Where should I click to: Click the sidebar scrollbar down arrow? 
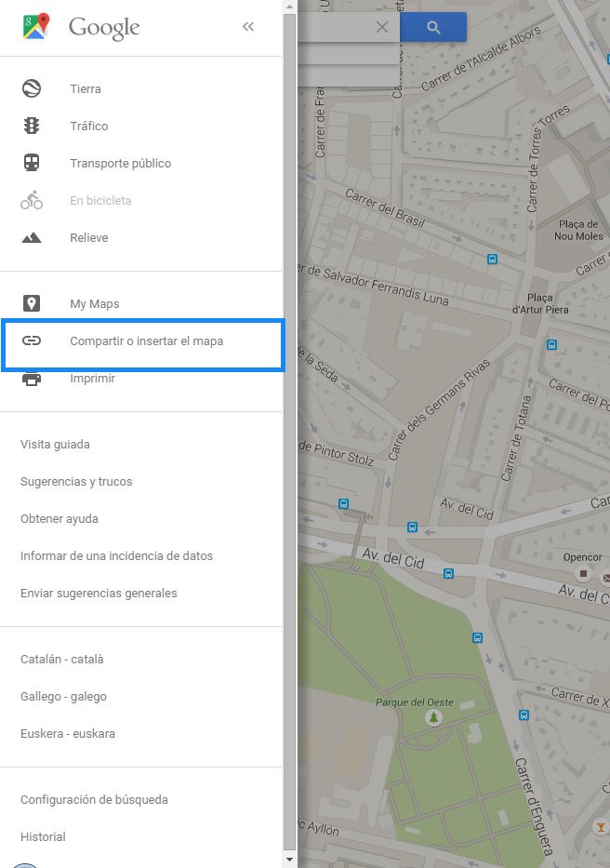pyautogui.click(x=289, y=860)
